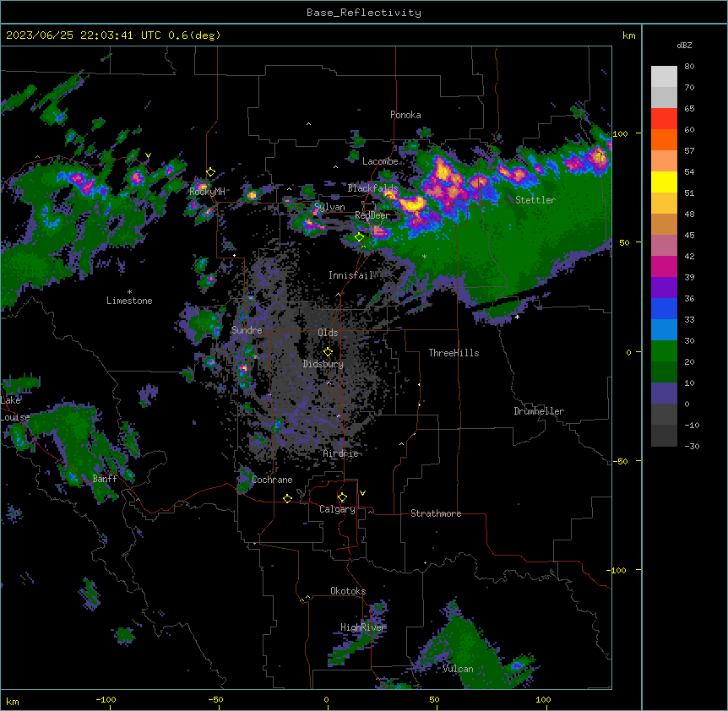Select the bright green 20-30 dBZ legend swatch
The height and width of the screenshot is (711, 728).
coord(664,351)
